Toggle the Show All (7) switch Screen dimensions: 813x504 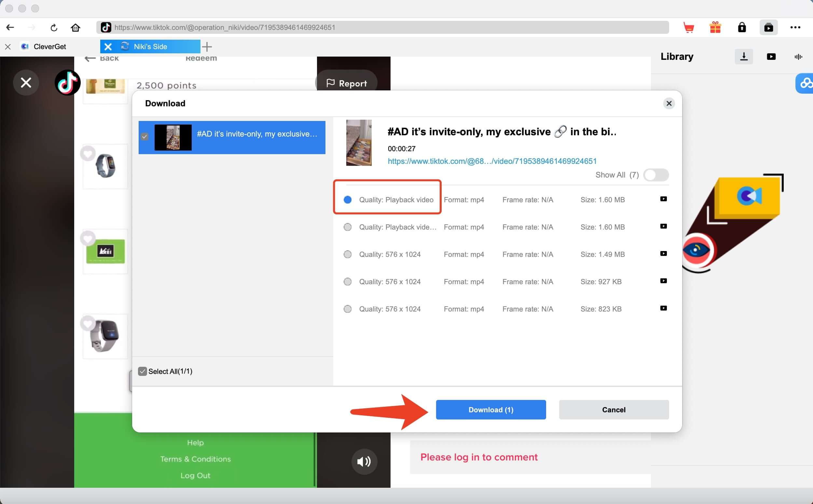click(x=655, y=175)
